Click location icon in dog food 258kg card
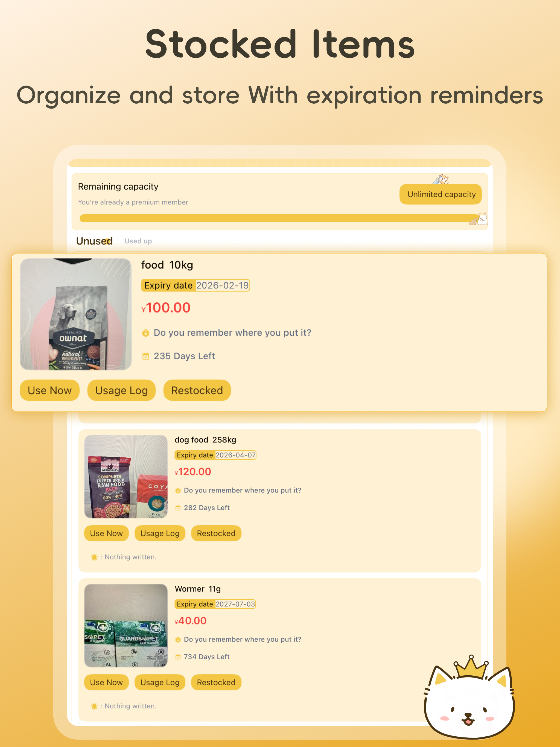Viewport: 560px width, 747px height. point(178,491)
